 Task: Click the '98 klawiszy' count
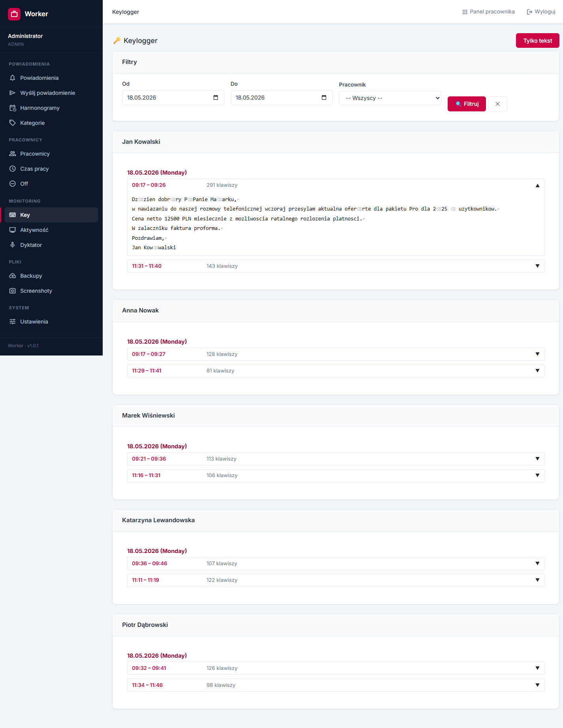point(221,685)
